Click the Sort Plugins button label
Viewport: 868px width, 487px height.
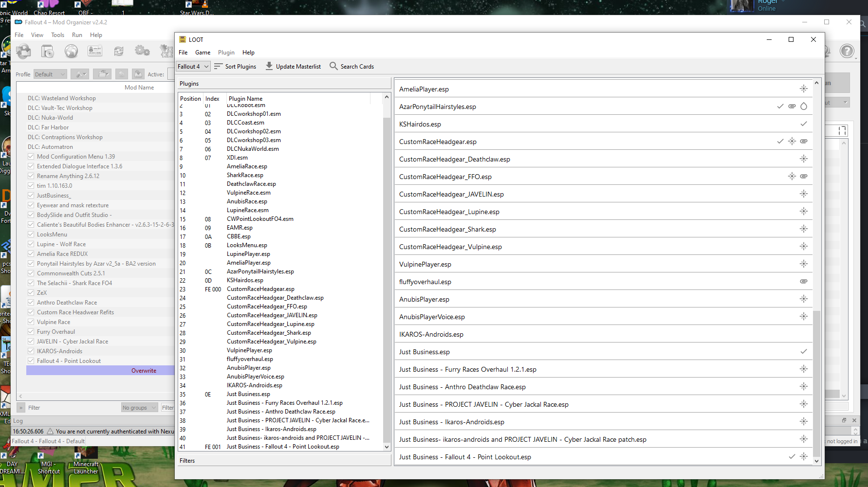coord(240,67)
